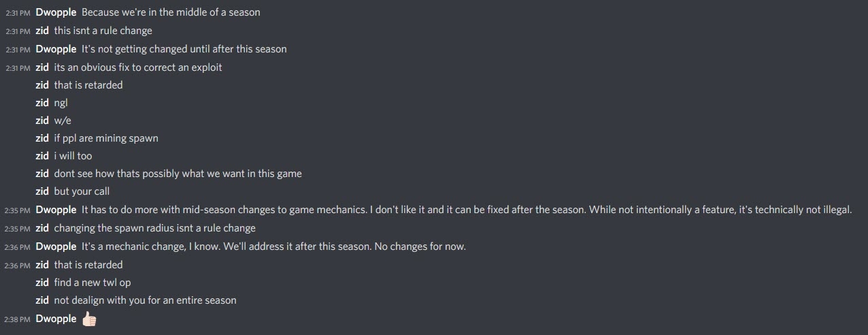The image size is (868, 335).
Task: Open Dwopple's profile beside "Because we're in the middle"
Action: [56, 12]
